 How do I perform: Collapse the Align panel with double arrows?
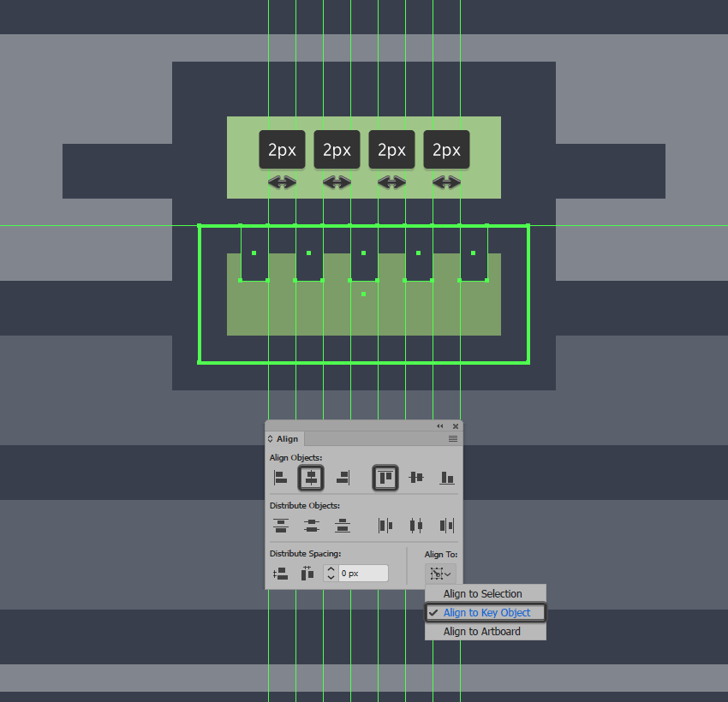pos(439,426)
